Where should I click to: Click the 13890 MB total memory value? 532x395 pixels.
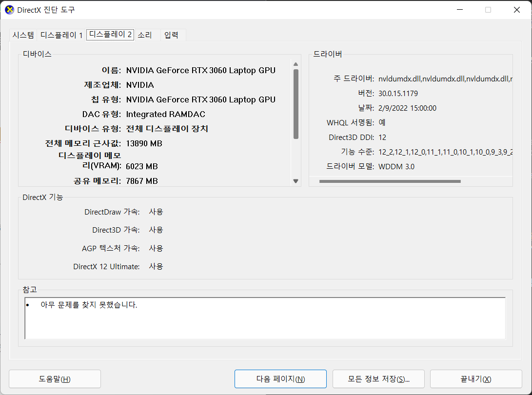(144, 143)
